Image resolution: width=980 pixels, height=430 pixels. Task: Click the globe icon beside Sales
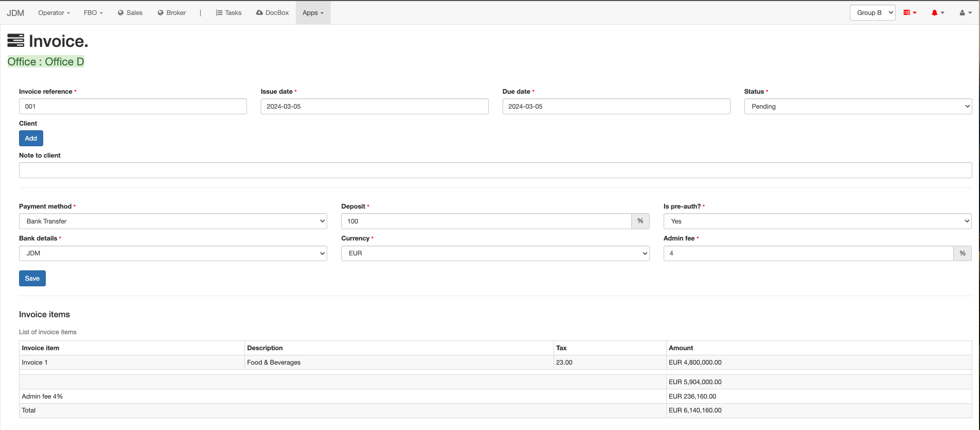click(x=121, y=13)
